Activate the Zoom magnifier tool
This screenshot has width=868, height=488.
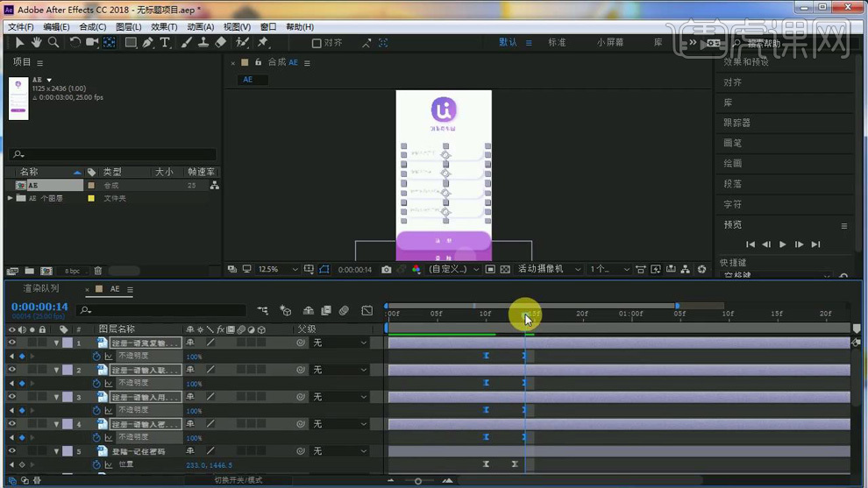click(53, 42)
